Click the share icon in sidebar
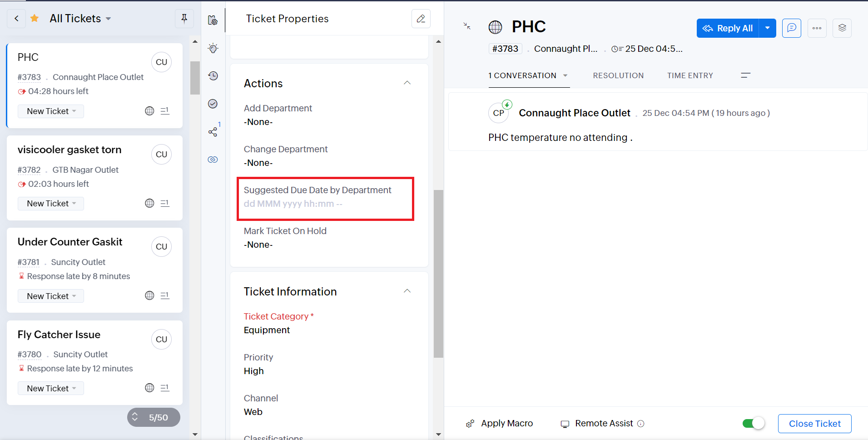The width and height of the screenshot is (868, 440). [x=213, y=132]
